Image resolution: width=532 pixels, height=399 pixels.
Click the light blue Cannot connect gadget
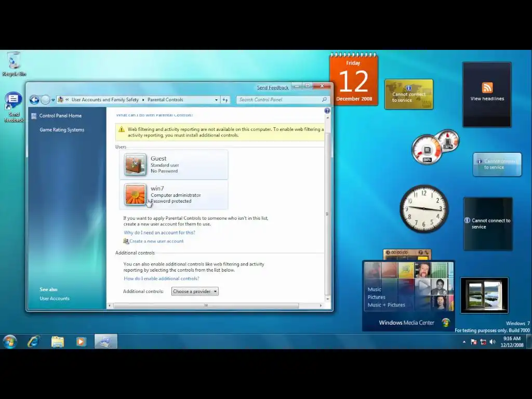tap(497, 164)
